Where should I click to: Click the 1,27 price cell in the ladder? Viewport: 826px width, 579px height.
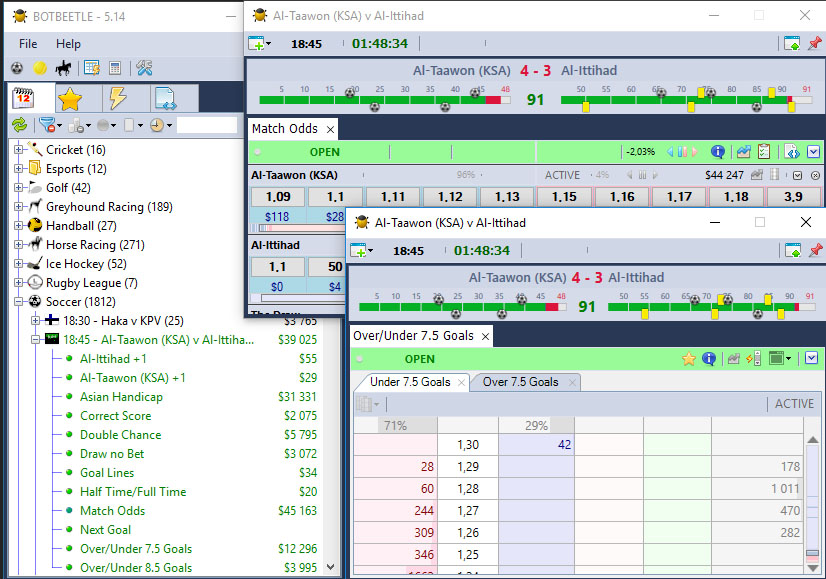(x=468, y=511)
